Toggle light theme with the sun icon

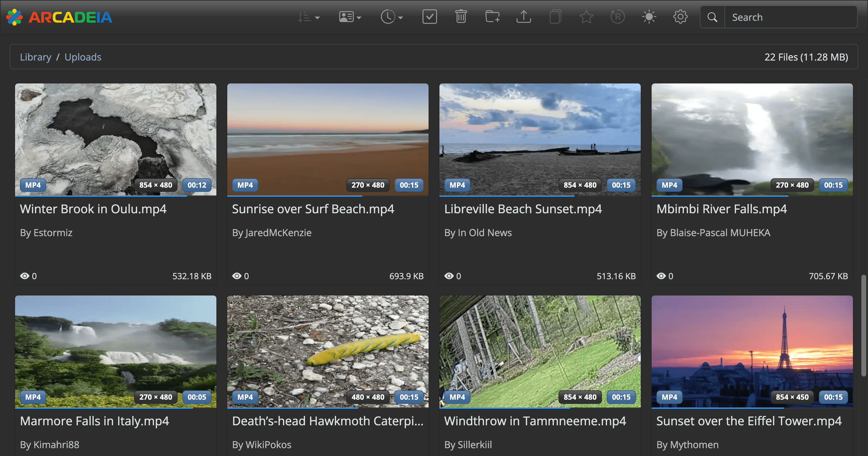(649, 17)
